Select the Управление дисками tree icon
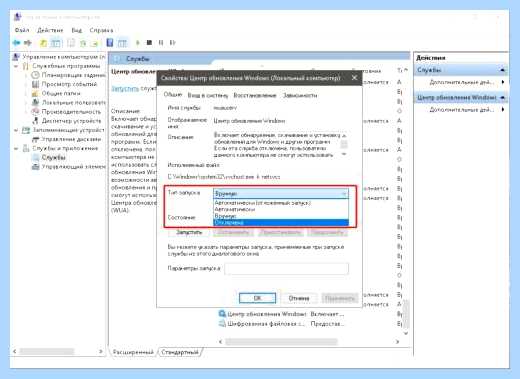Image resolution: width=520 pixels, height=379 pixels. (35, 139)
